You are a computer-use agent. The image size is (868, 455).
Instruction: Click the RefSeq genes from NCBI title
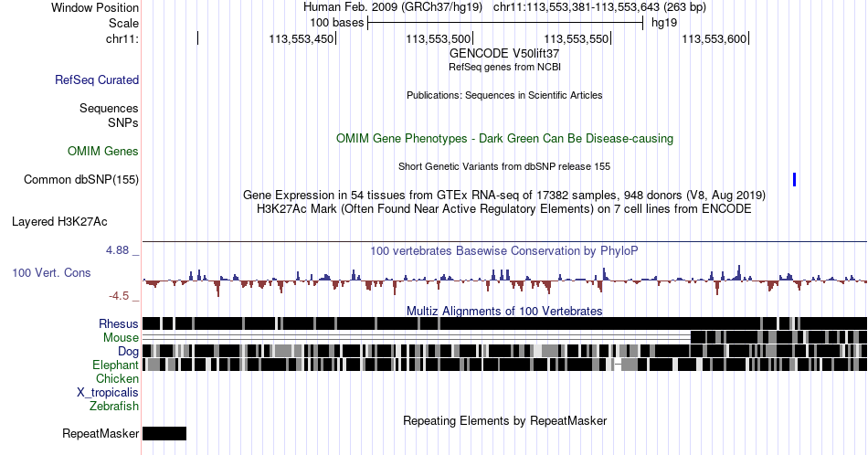504,67
